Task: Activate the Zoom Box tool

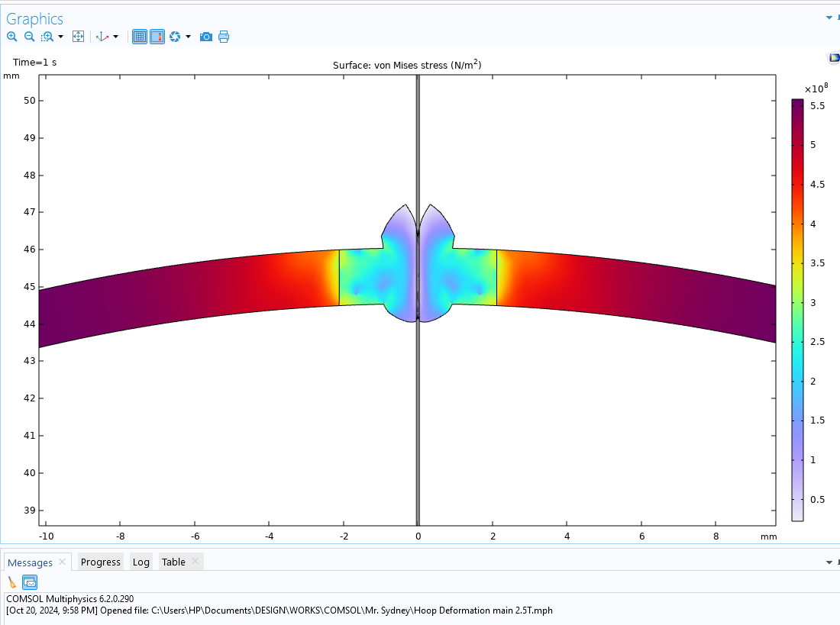Action: tap(47, 37)
